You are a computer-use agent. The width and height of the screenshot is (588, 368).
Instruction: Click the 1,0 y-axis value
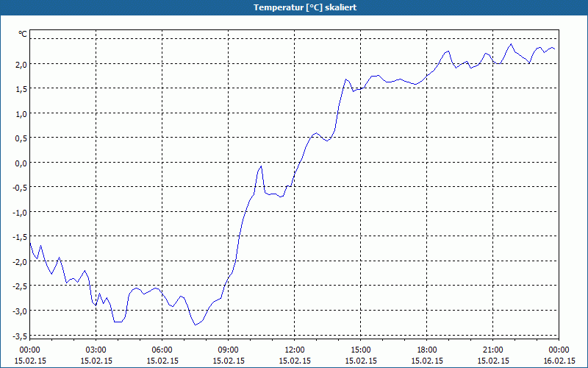(21, 114)
